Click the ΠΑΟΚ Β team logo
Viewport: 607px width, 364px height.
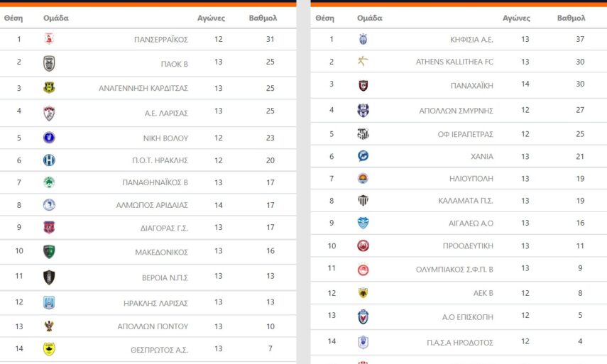(49, 63)
